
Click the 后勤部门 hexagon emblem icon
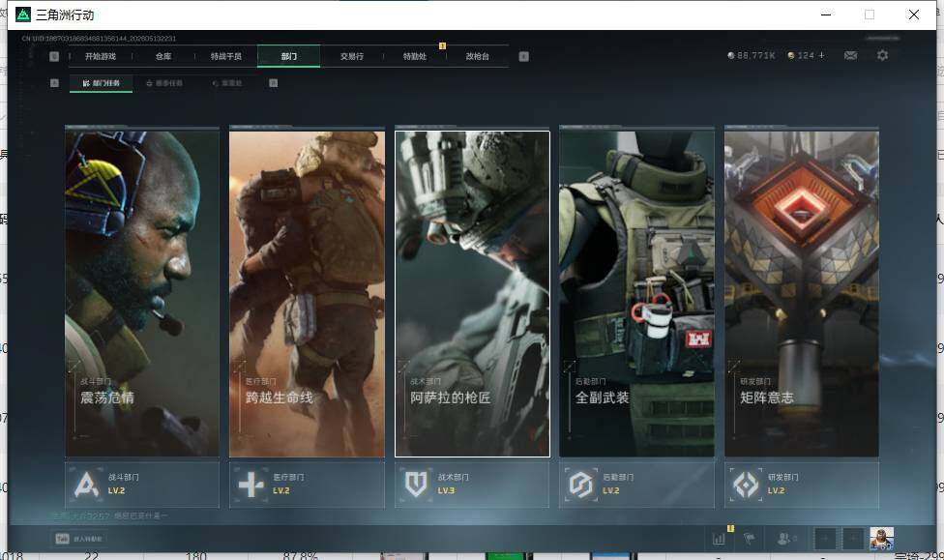tap(581, 485)
